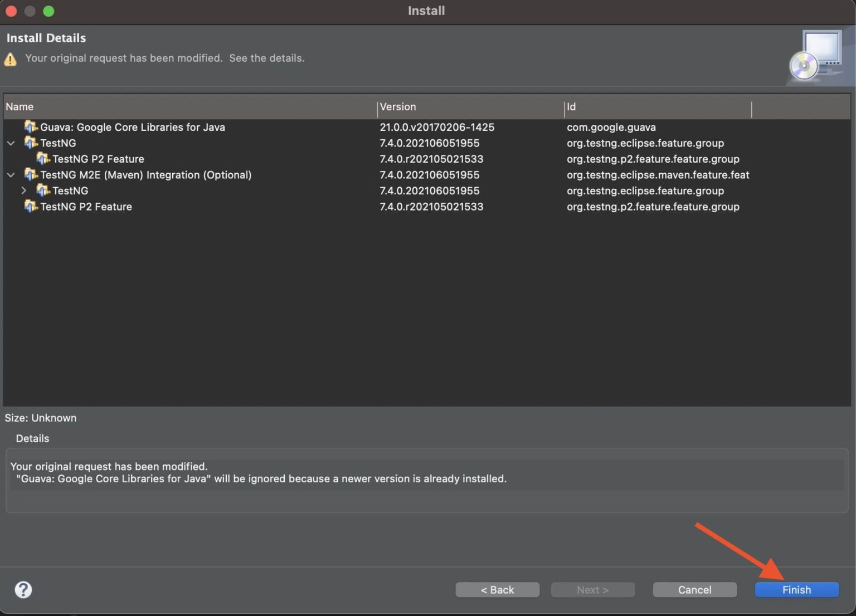Click the install wizard disc graphic
Screen dimensions: 856x616
(x=818, y=56)
